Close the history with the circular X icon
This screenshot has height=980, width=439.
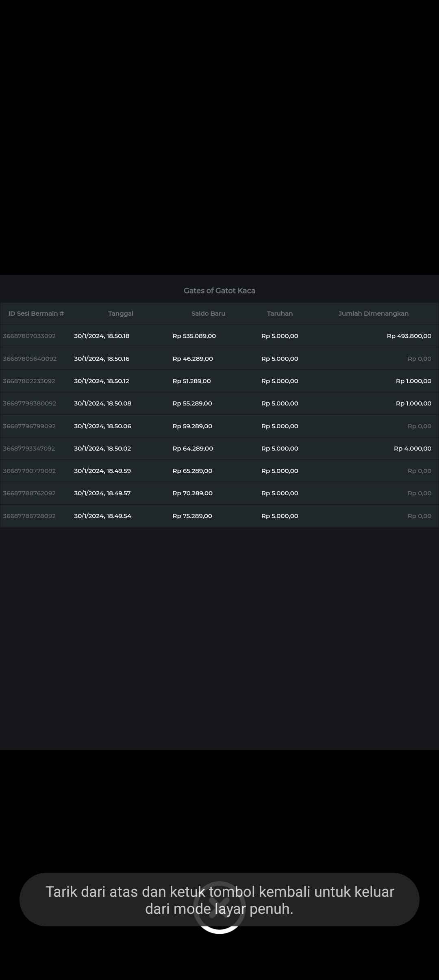(x=219, y=907)
